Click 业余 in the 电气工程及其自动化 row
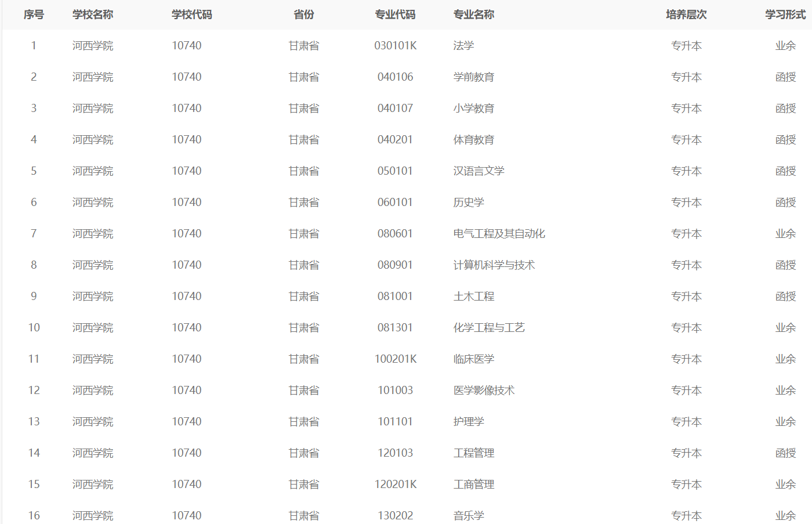Image resolution: width=812 pixels, height=524 pixels. (786, 234)
